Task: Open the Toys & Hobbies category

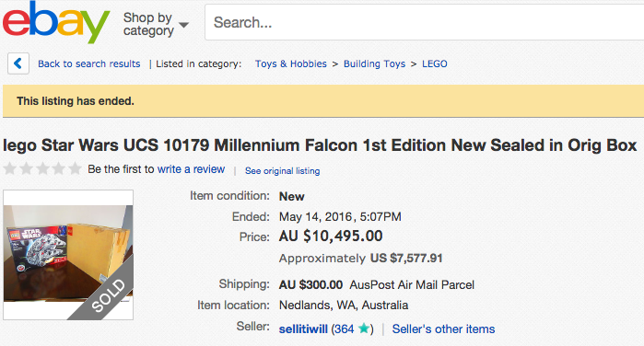Action: [291, 63]
